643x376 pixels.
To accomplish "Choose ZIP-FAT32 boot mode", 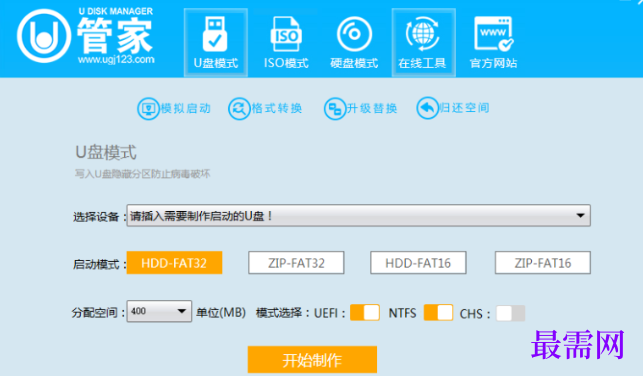I will tap(296, 263).
